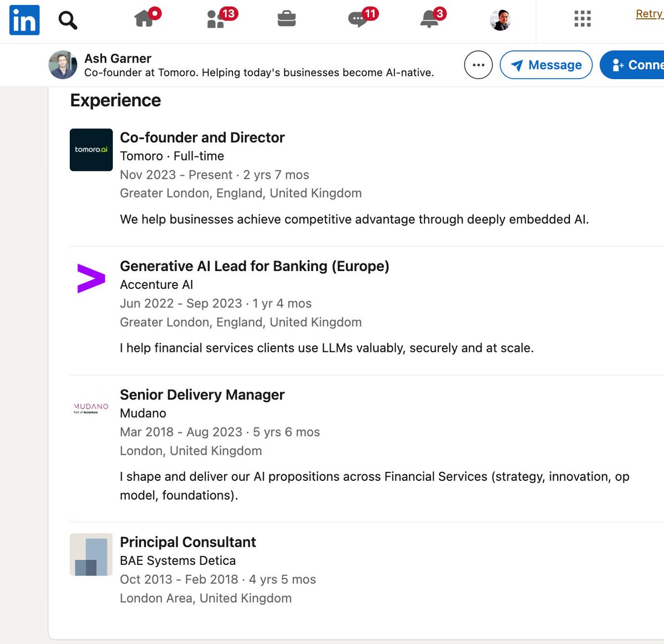Click the Connect button
Viewport: 664px width, 644px height.
coord(632,65)
